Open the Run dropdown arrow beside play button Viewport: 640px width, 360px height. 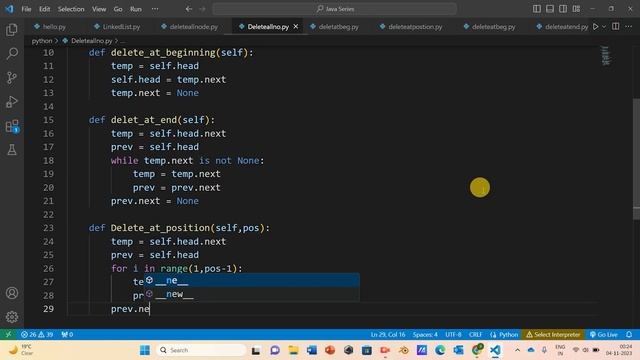pyautogui.click(x=604, y=27)
